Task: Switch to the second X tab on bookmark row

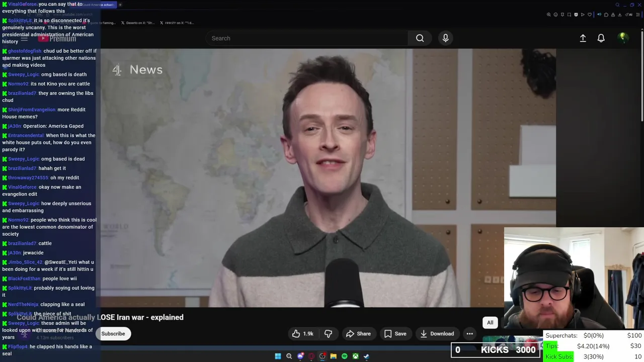Action: [177, 23]
